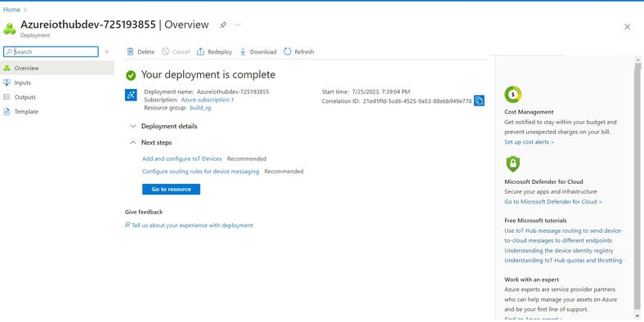The image size is (644, 322).
Task: Click the Cancel circle icon
Action: click(166, 51)
